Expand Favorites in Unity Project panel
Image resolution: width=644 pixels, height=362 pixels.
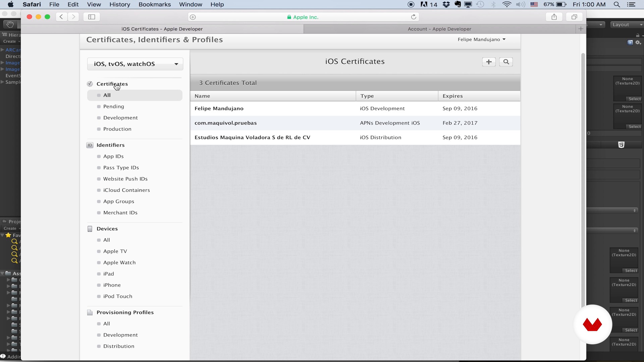click(x=3, y=235)
